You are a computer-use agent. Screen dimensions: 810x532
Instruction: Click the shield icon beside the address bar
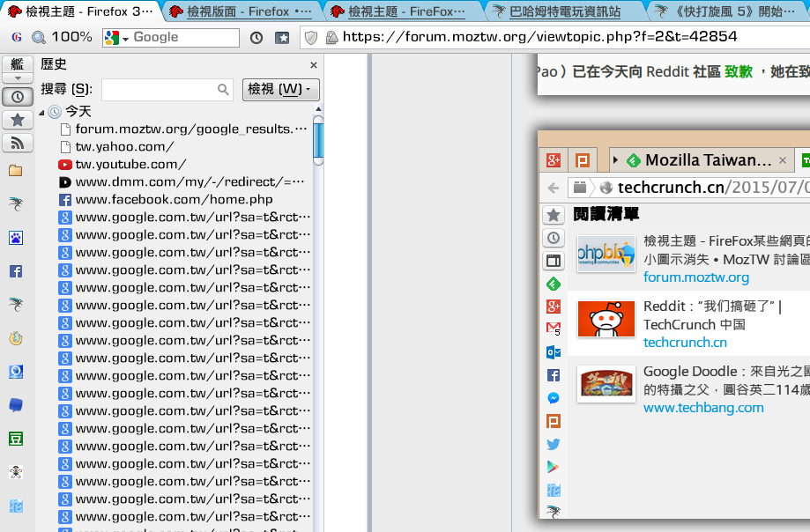pyautogui.click(x=310, y=38)
